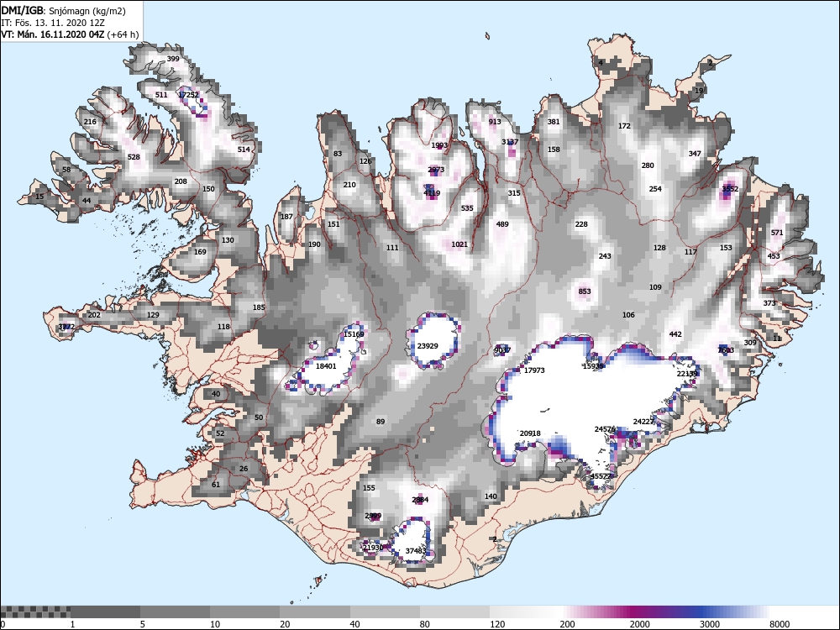Select the white legend band between 120 and 200
This screenshot has height=630, width=840.
click(x=525, y=612)
